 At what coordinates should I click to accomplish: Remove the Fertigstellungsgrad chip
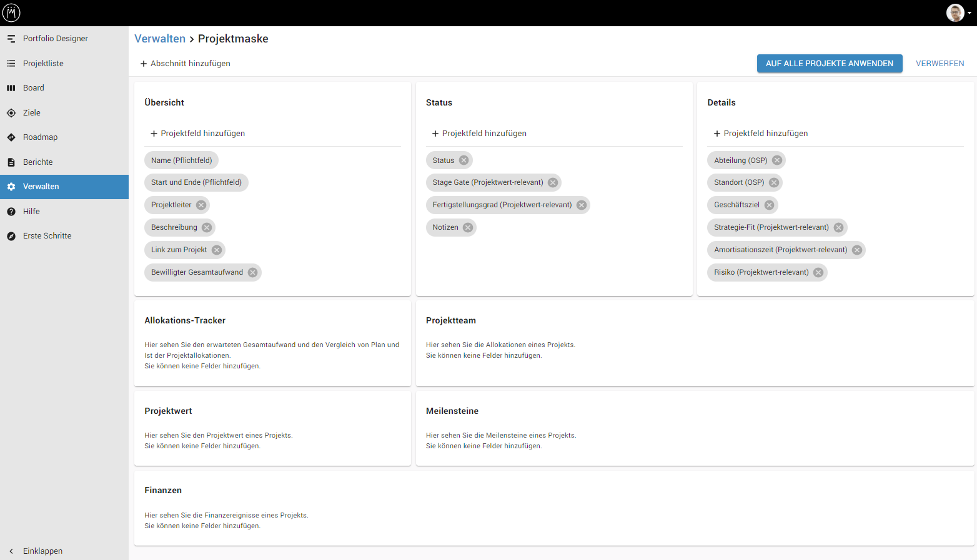click(582, 205)
